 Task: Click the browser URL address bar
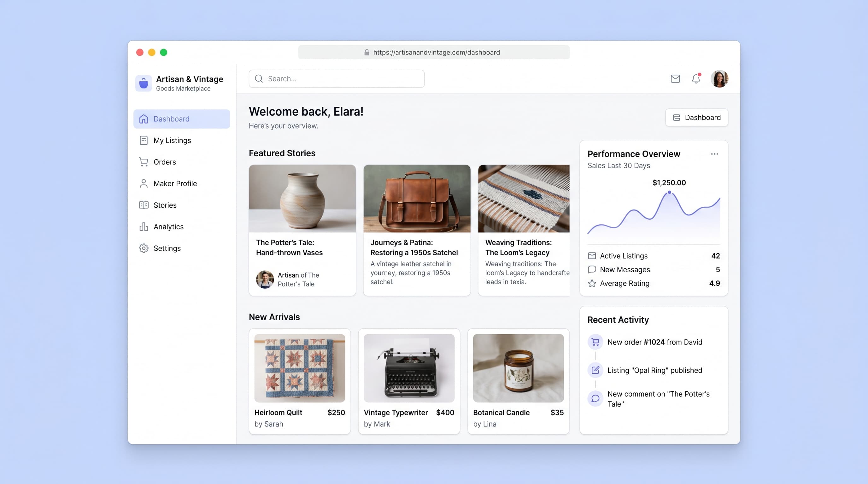click(434, 53)
